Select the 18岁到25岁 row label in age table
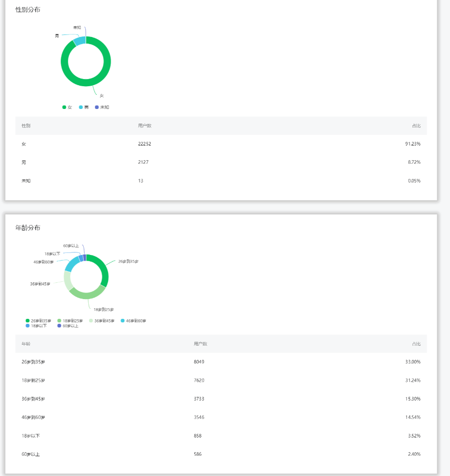This screenshot has height=476, width=450. [33, 380]
